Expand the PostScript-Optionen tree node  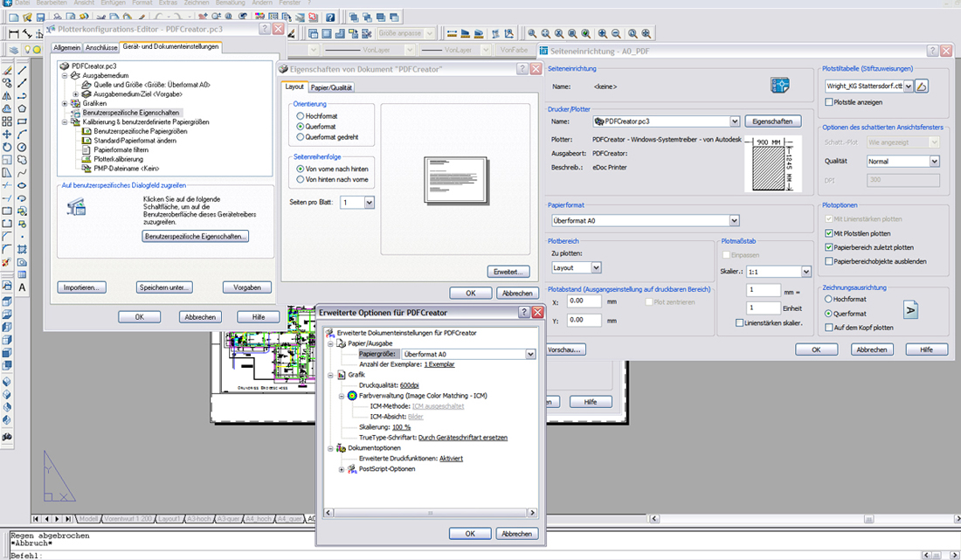pos(342,469)
